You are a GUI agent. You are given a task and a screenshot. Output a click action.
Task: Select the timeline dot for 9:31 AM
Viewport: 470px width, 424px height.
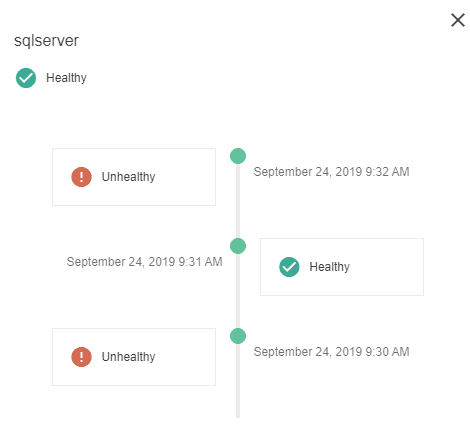pos(238,246)
